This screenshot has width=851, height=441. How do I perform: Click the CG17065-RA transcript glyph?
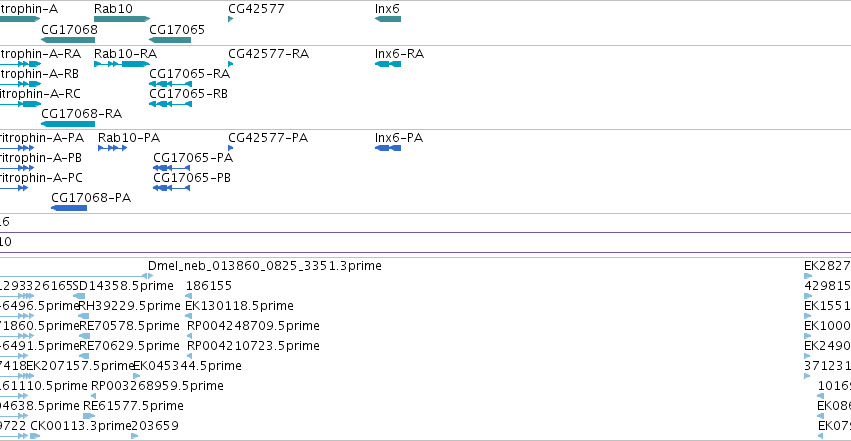point(170,84)
